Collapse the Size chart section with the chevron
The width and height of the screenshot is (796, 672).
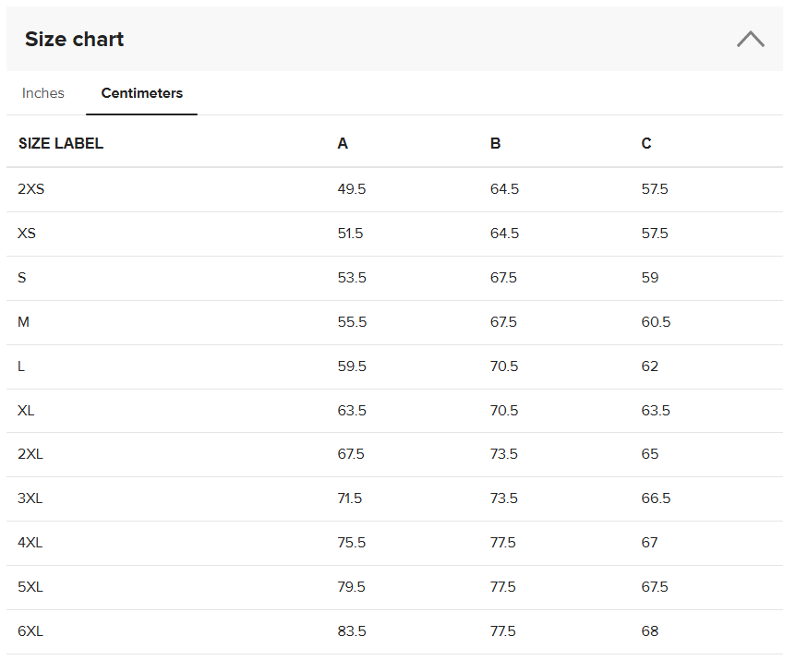pos(750,39)
